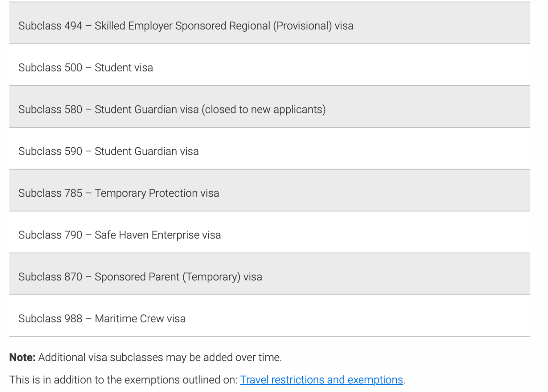Click the "Skilled Employer Sponsored Regional" words
Viewport: 548px width, 392px height.
[x=183, y=26]
